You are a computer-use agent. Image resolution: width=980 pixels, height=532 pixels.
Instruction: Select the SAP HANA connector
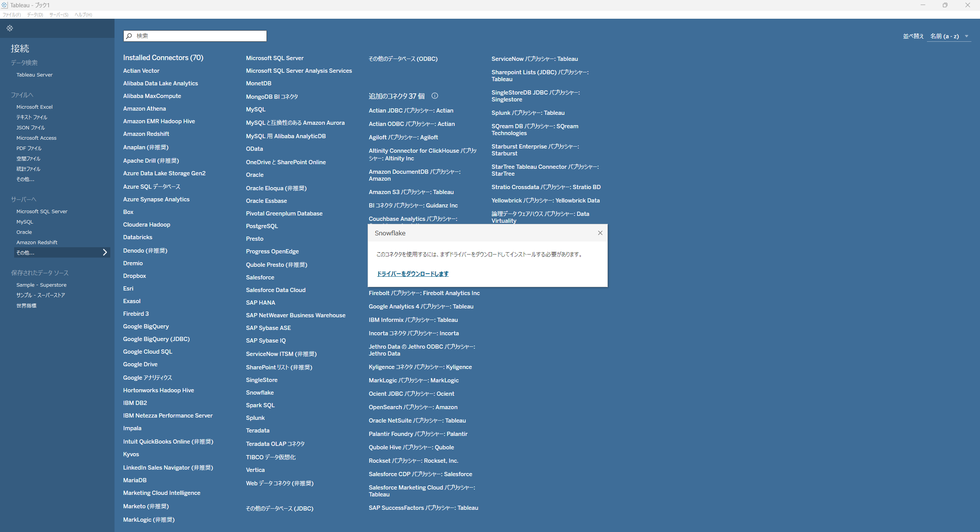tap(260, 303)
